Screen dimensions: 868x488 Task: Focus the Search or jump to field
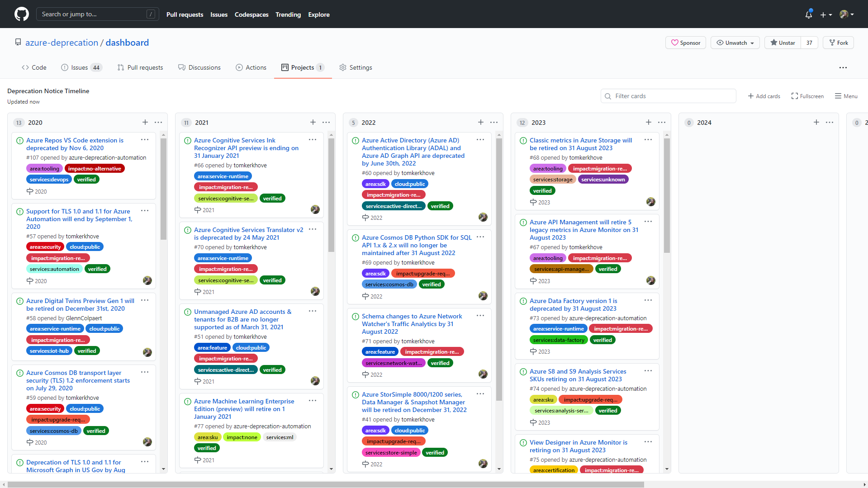(x=98, y=14)
